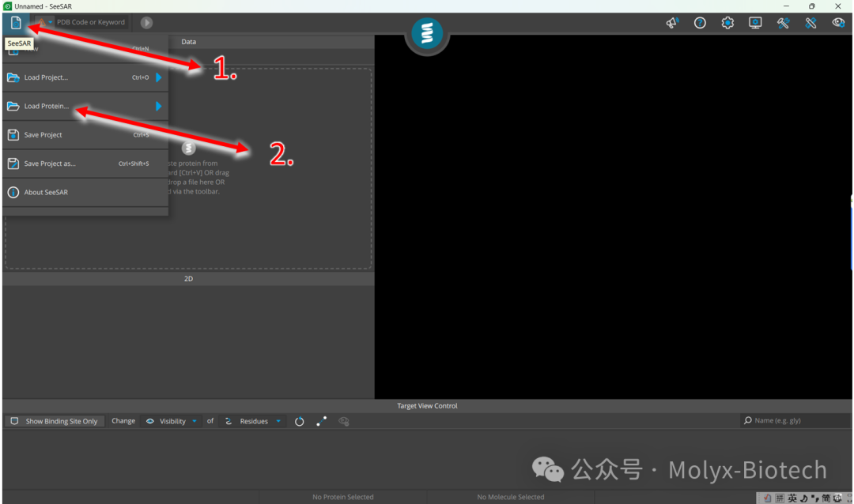
Task: Open the megaphone announcements icon
Action: coord(672,23)
